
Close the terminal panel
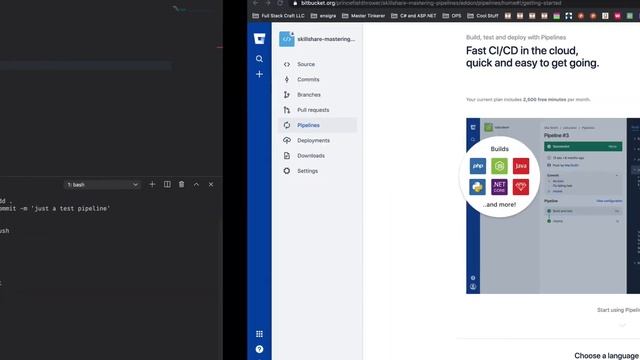(211, 184)
